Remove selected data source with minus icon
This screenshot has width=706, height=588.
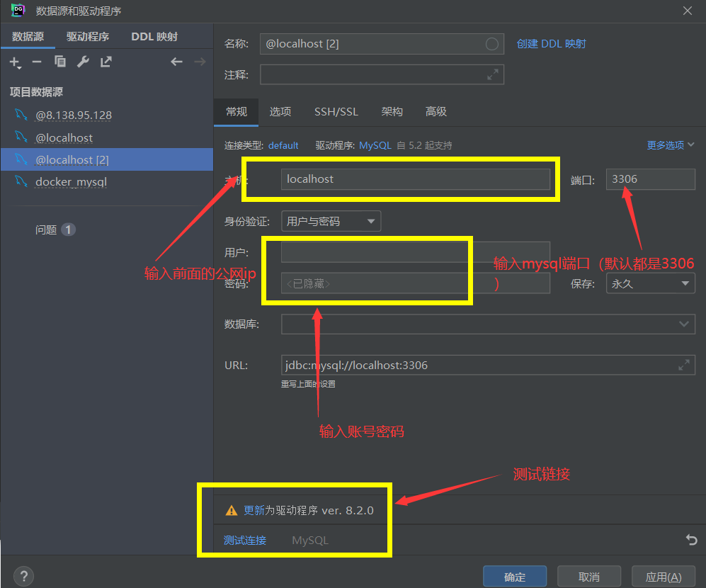[x=37, y=62]
